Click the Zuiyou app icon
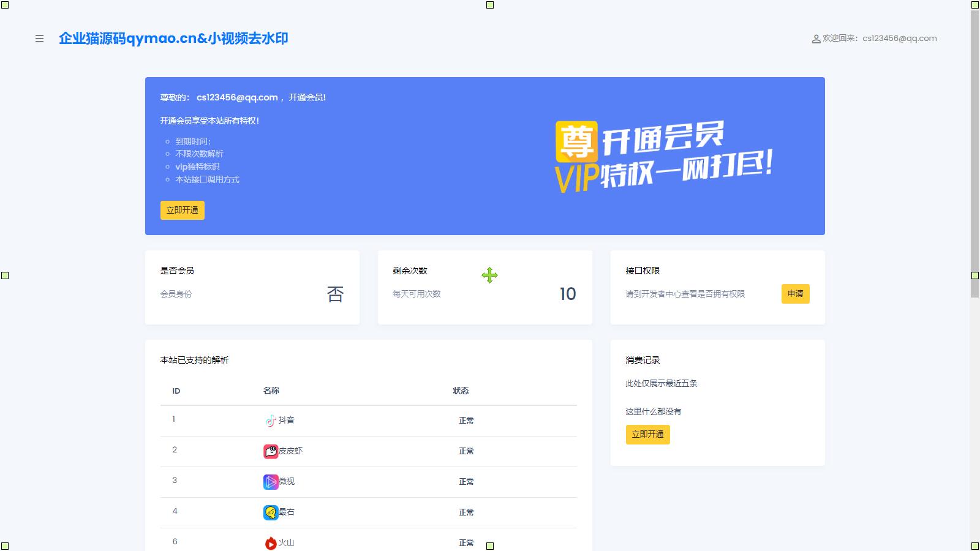Screen dimensions: 980x551 (x=271, y=512)
